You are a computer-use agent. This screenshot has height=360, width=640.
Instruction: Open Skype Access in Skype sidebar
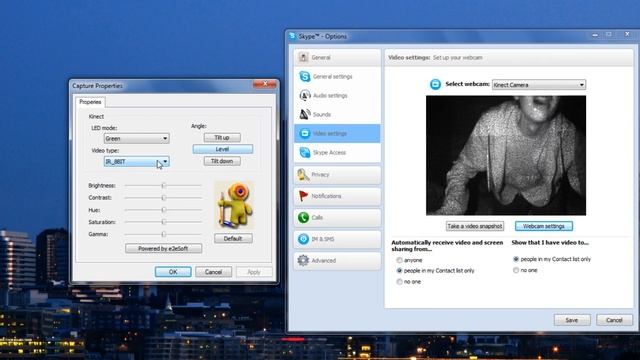[337, 152]
